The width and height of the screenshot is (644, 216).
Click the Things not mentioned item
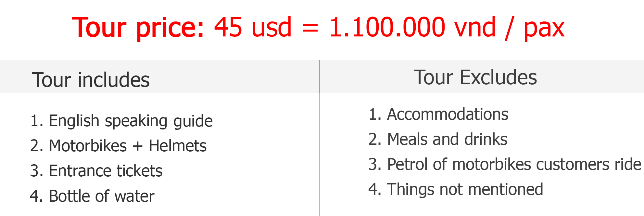(x=456, y=190)
